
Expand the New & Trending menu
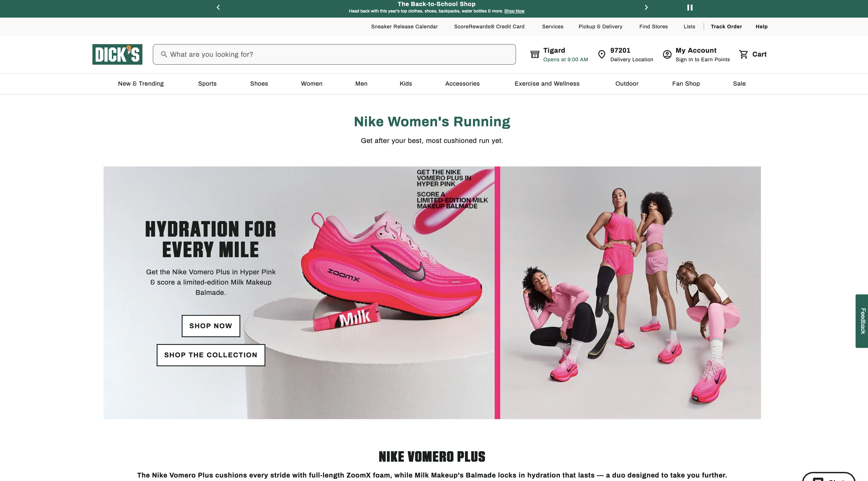click(141, 84)
